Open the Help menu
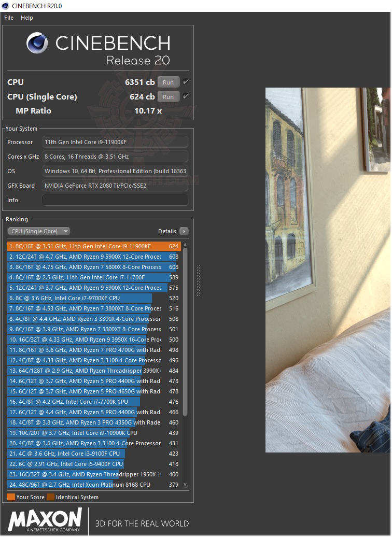 click(x=27, y=18)
